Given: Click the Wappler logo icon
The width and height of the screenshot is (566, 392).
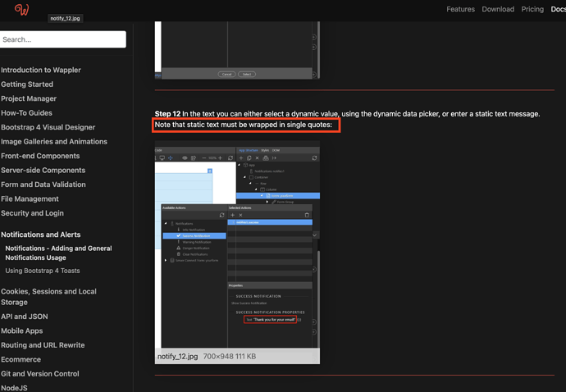Looking at the screenshot, I should (22, 10).
